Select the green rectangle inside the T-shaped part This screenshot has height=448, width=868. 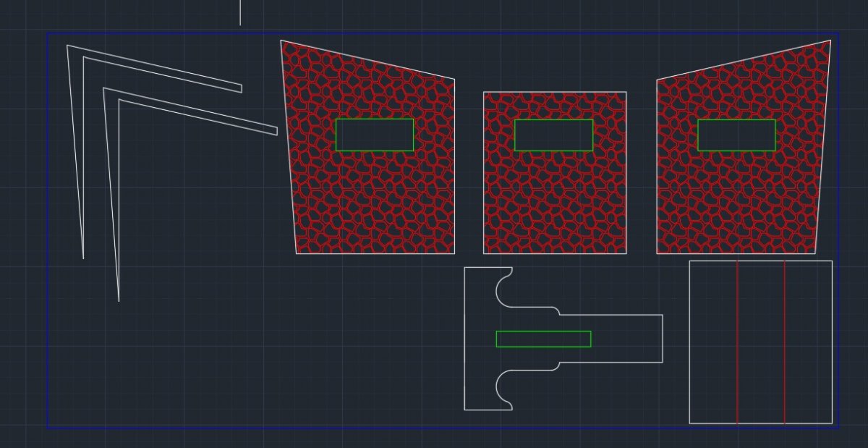click(x=543, y=339)
